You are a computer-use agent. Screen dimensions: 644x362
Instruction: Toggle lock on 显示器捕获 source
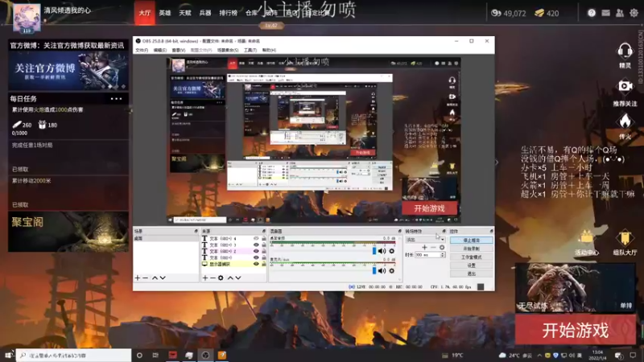pos(264,264)
